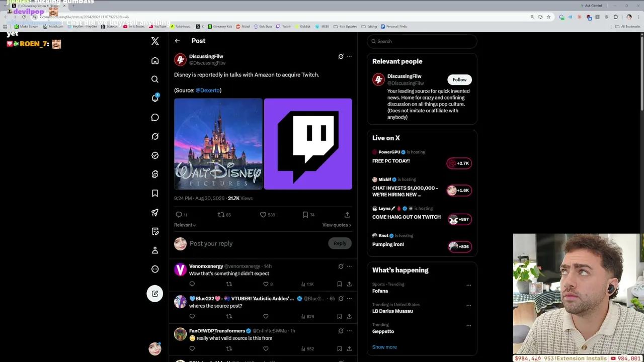644x362 pixels.
Task: Go to the Home feed icon
Action: click(x=155, y=61)
